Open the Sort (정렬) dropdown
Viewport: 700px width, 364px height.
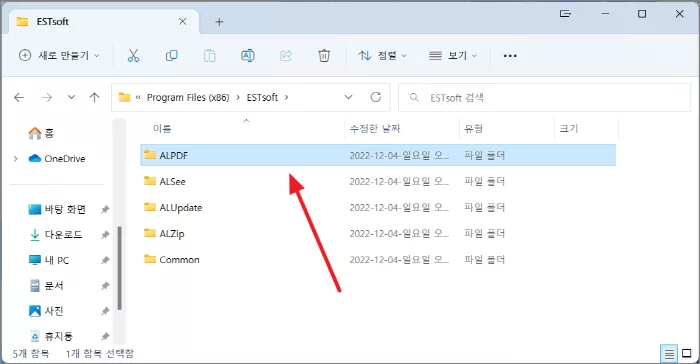click(382, 55)
